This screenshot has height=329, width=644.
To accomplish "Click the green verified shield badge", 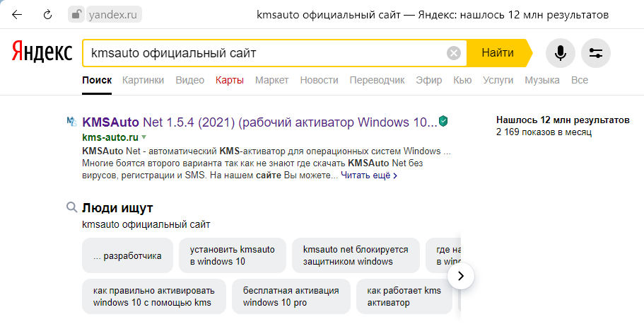I will point(443,121).
